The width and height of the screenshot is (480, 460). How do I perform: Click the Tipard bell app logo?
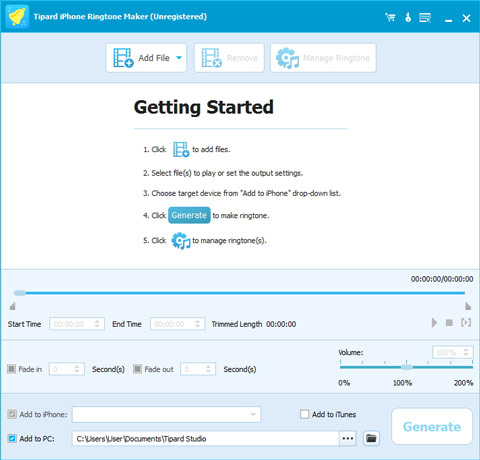[17, 17]
